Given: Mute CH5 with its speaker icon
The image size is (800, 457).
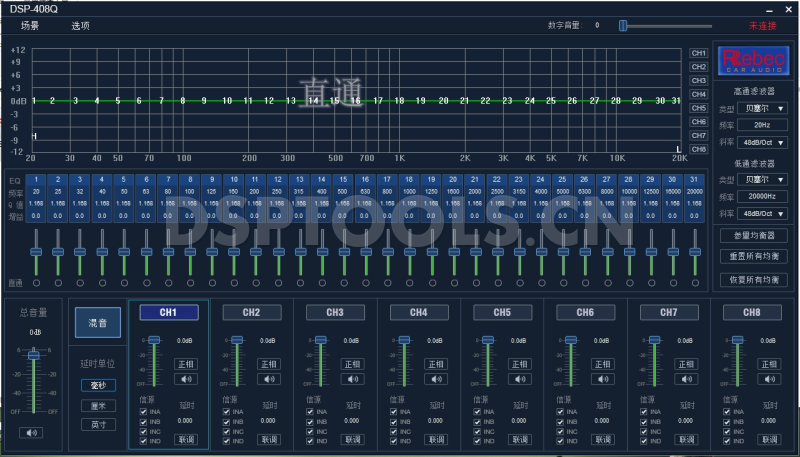Looking at the screenshot, I should pyautogui.click(x=519, y=379).
